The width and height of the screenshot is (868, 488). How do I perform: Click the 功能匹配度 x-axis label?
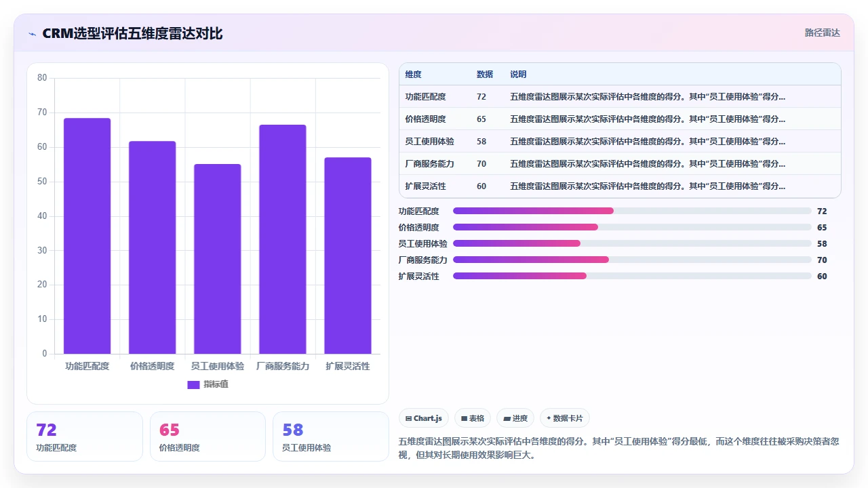[x=87, y=366]
